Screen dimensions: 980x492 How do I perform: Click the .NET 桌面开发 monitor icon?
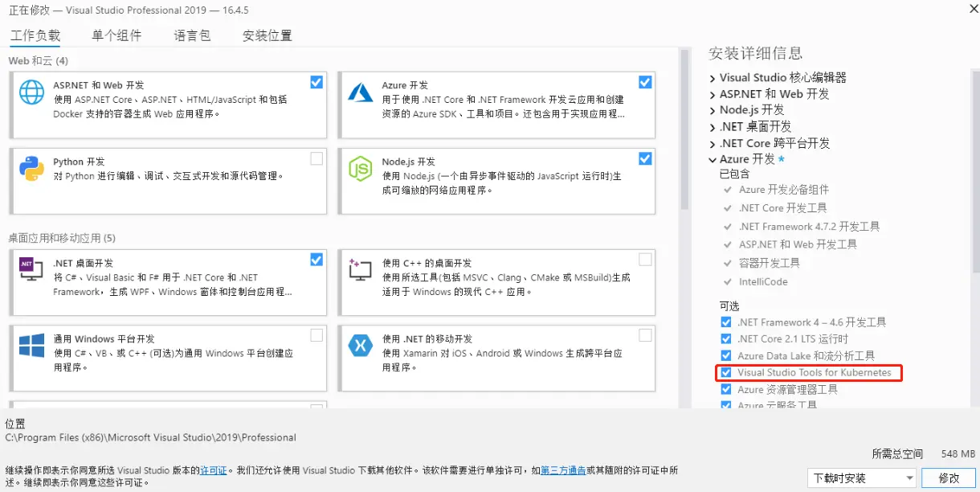pyautogui.click(x=31, y=270)
